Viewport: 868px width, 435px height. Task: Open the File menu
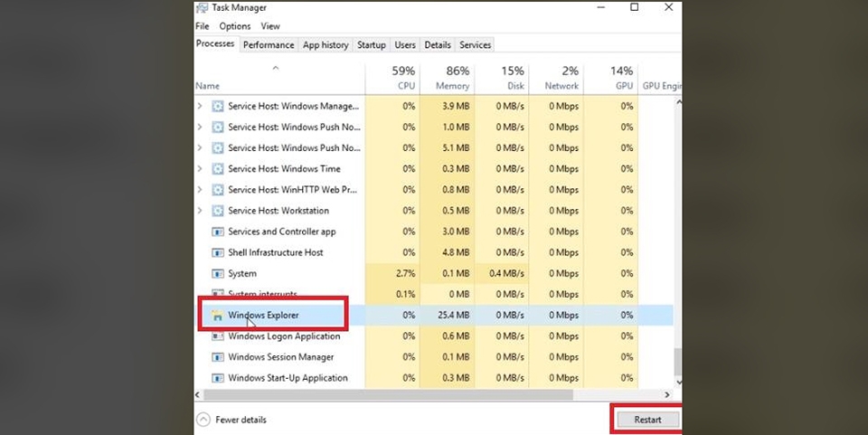click(x=202, y=26)
